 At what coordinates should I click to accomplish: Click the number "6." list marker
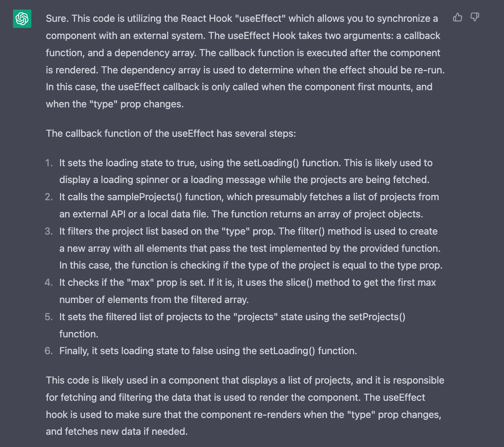pyautogui.click(x=49, y=351)
